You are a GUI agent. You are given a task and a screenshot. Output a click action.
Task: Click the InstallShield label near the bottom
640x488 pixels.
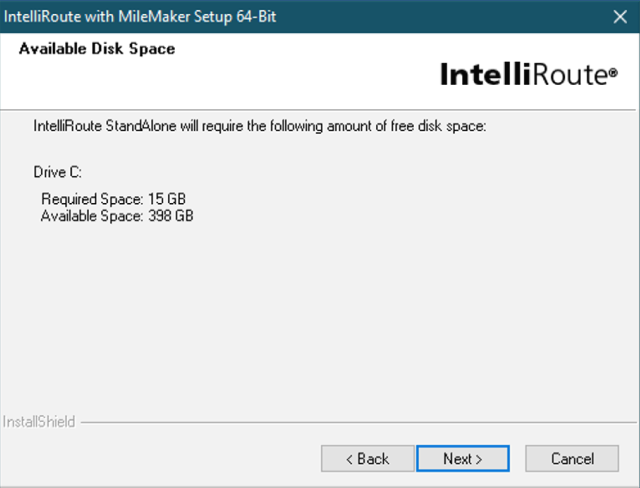tap(39, 421)
